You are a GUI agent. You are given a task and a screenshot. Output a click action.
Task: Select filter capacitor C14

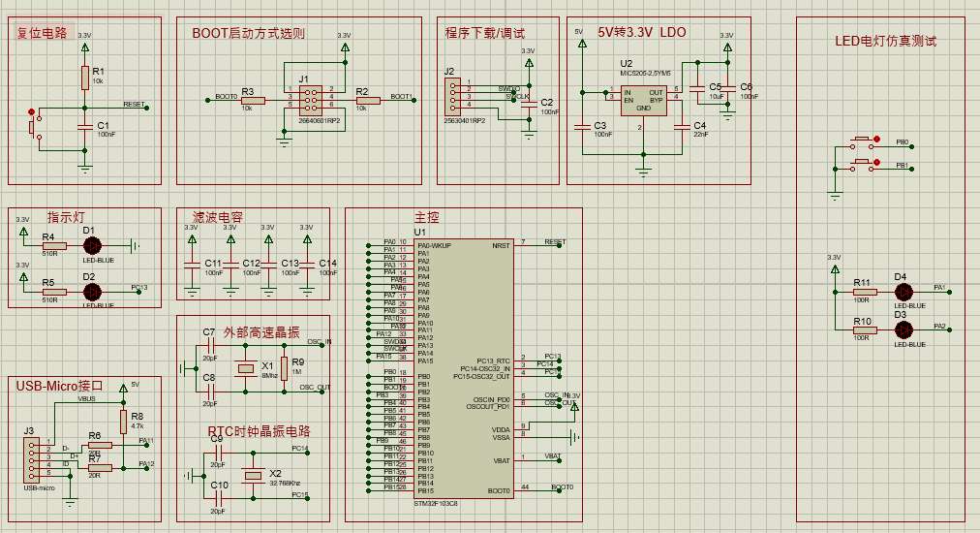pos(307,266)
